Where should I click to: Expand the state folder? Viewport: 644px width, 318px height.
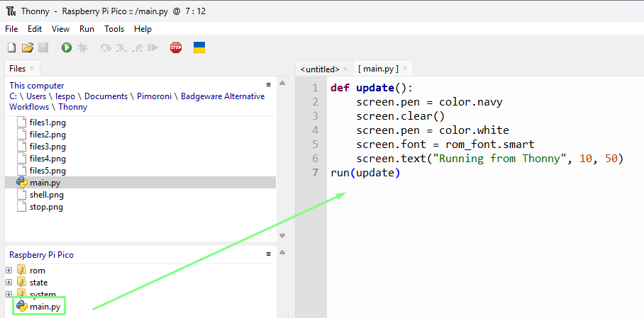(x=9, y=283)
